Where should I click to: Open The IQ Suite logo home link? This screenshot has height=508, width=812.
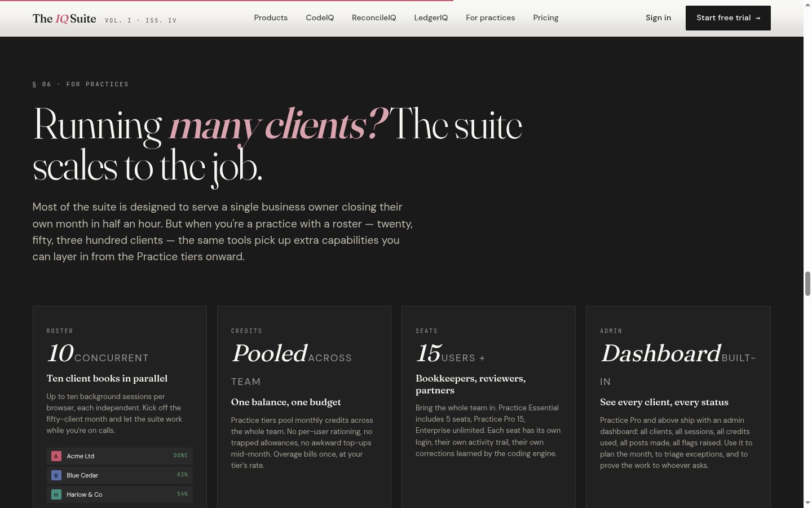[x=64, y=19]
